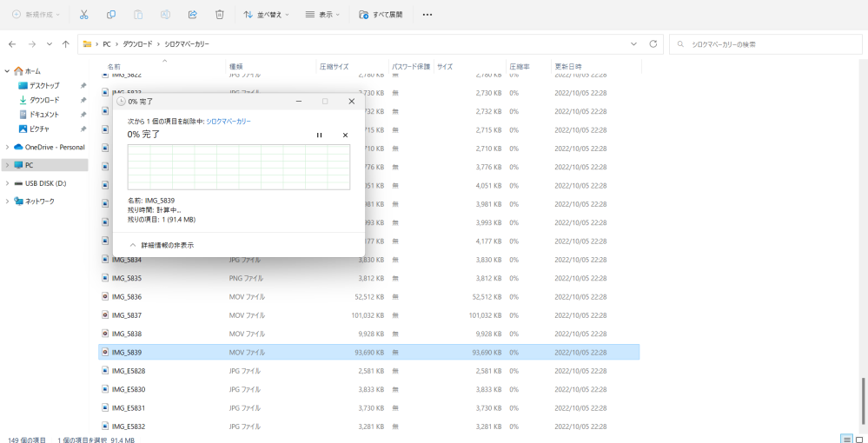Screen dimensions: 868x443
Task: Collapse the ホーム tree node
Action: point(7,71)
